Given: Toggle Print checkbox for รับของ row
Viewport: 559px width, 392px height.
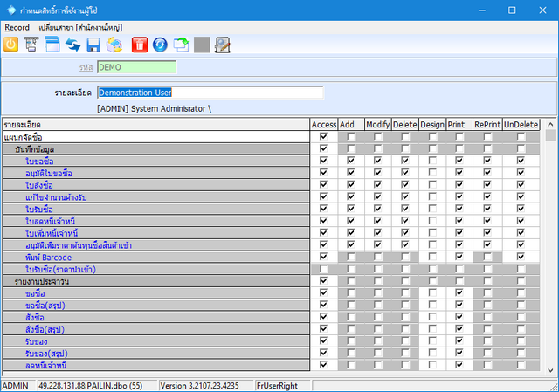Looking at the screenshot, I should coord(459,340).
